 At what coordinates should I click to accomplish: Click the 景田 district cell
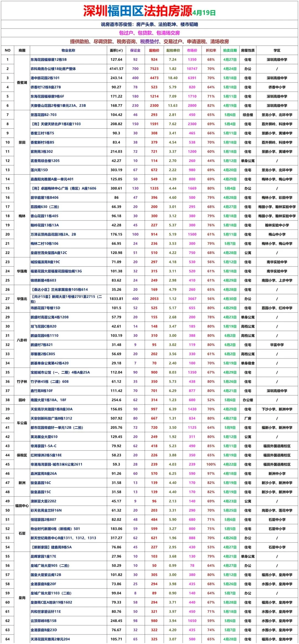[x=22, y=142]
